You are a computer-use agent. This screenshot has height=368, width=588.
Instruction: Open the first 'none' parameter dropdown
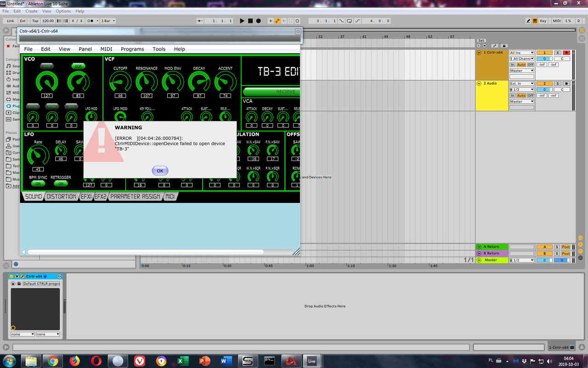coord(23,334)
